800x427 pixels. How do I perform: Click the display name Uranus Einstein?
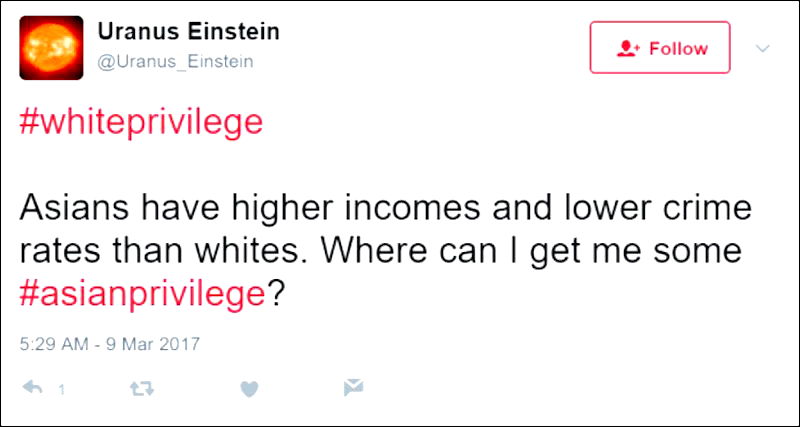(188, 31)
